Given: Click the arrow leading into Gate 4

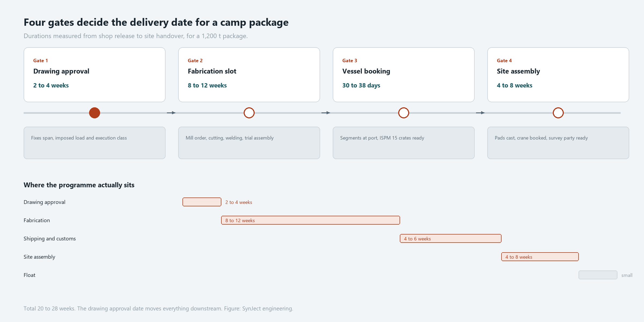Looking at the screenshot, I should tap(481, 113).
